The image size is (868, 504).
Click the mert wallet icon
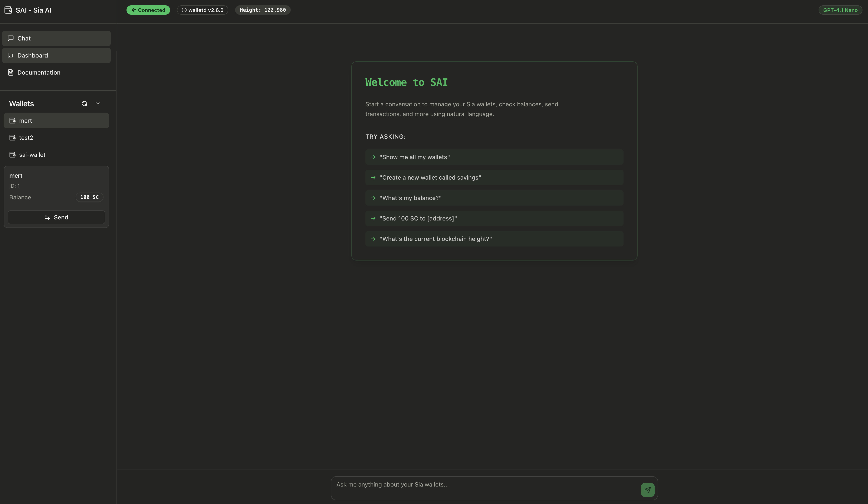(12, 121)
